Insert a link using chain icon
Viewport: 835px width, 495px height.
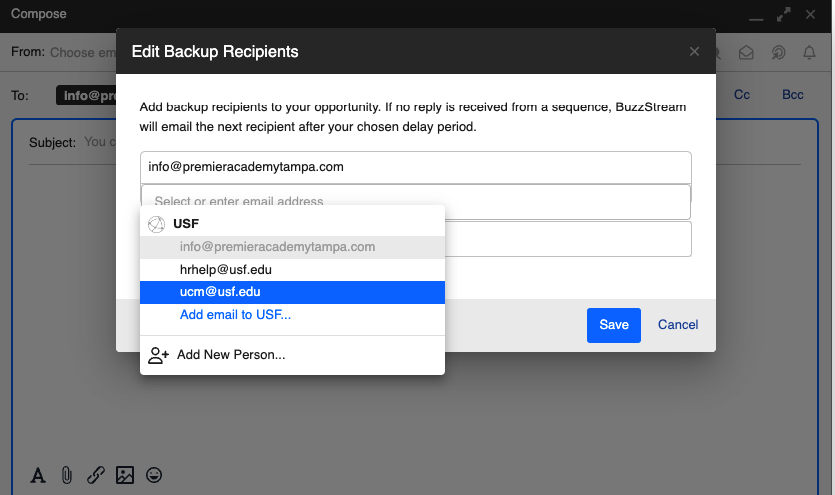pyautogui.click(x=96, y=475)
